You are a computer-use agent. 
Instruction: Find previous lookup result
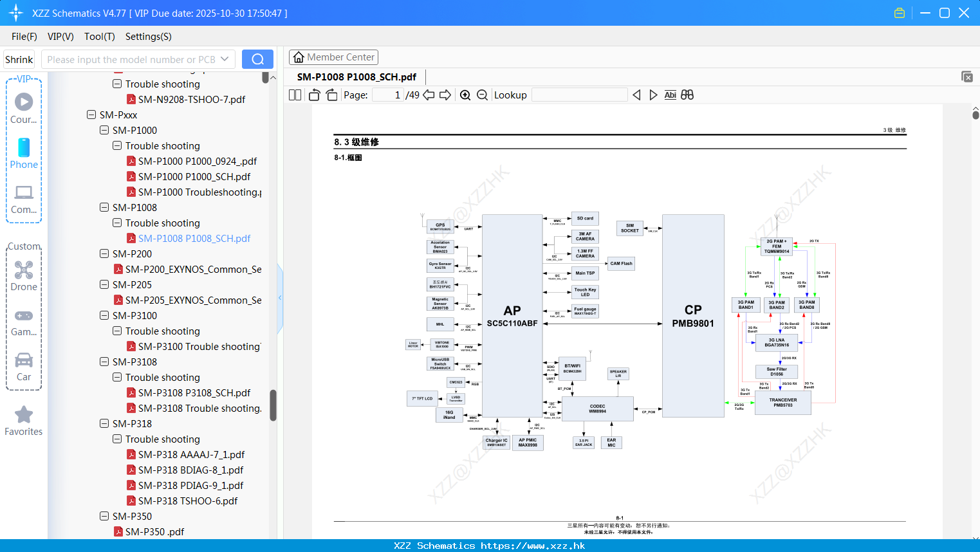[636, 95]
